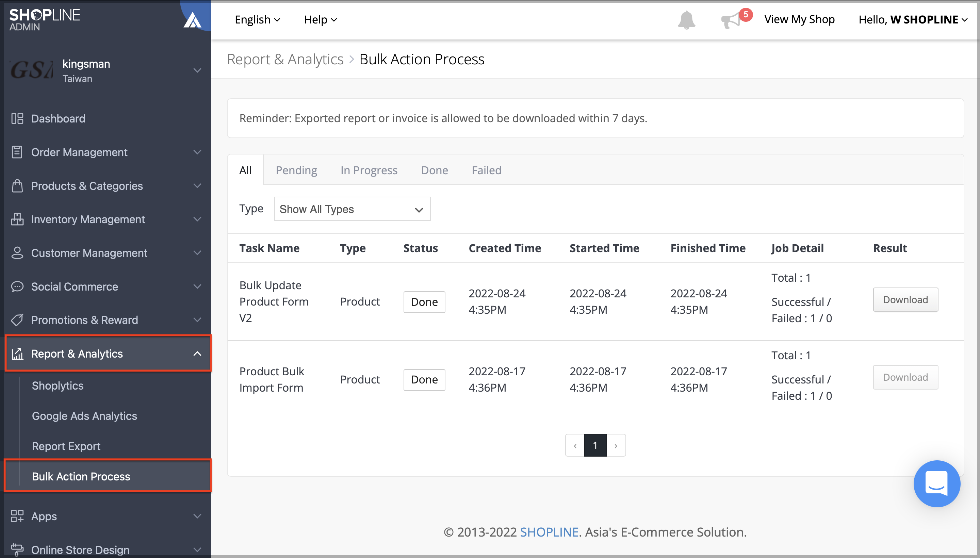Expand Social Commerce chevron

point(197,287)
